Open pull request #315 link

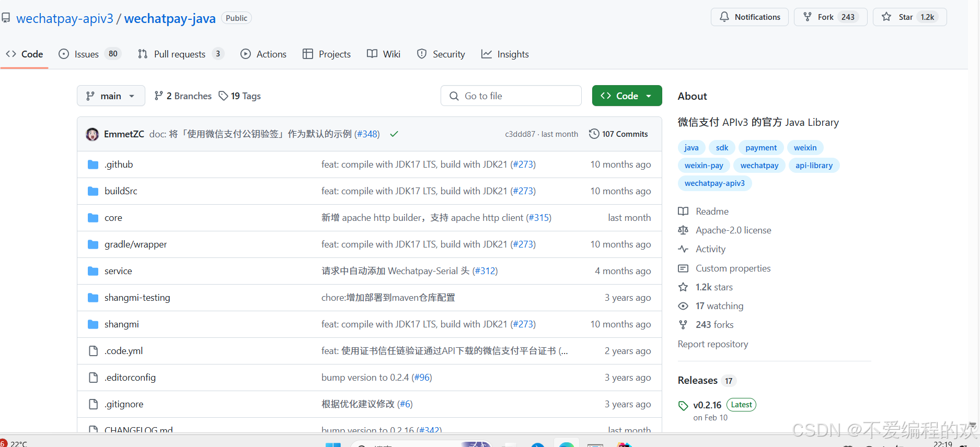[x=538, y=218]
